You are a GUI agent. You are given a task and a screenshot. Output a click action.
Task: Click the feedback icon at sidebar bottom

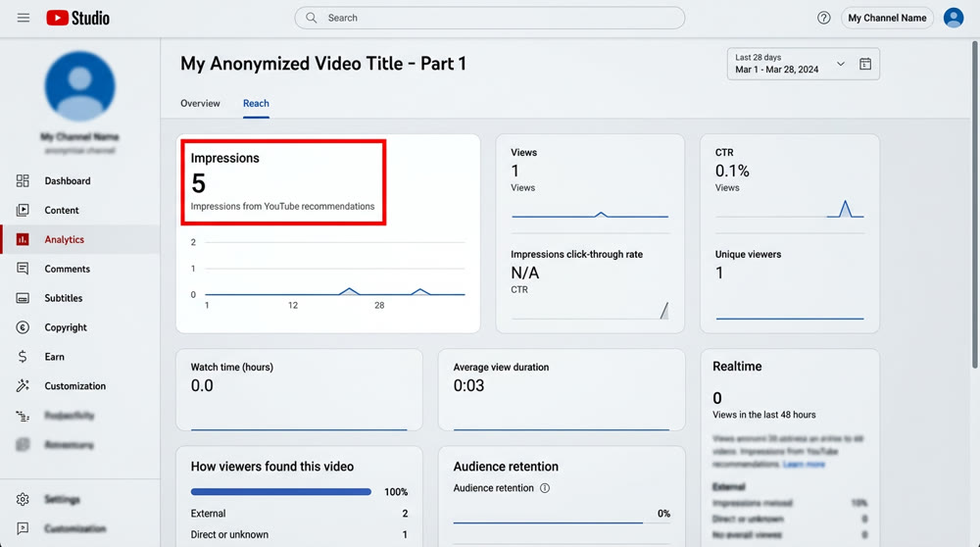click(x=23, y=528)
